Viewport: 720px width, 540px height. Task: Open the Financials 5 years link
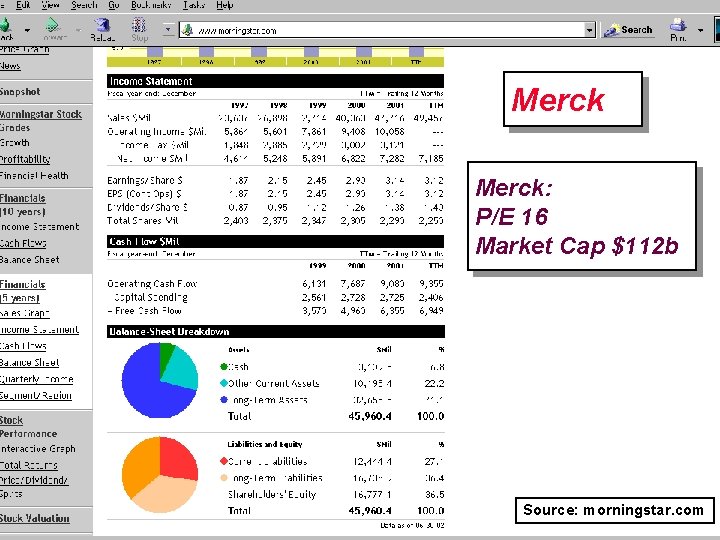(22, 291)
